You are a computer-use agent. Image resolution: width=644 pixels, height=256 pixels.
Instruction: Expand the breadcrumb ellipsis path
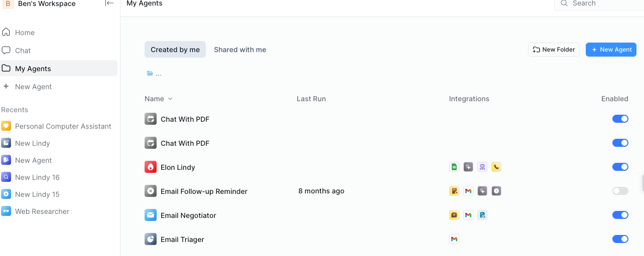[159, 74]
